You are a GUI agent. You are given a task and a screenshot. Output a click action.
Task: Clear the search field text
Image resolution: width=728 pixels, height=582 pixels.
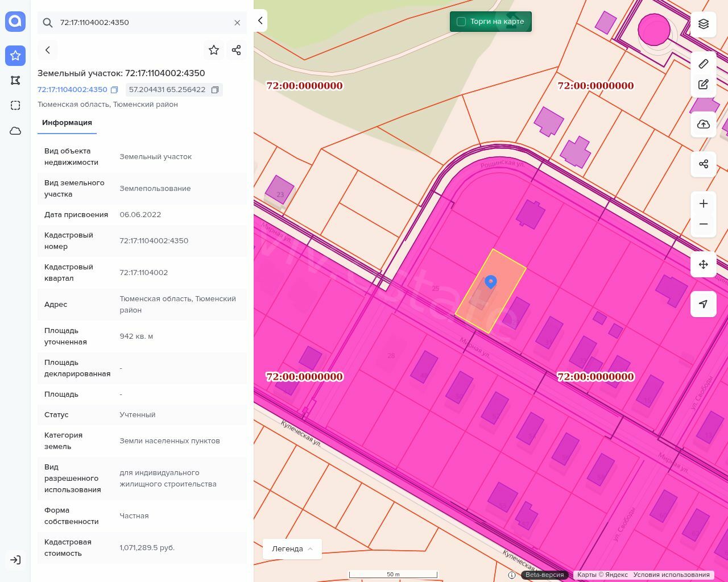[x=237, y=23]
